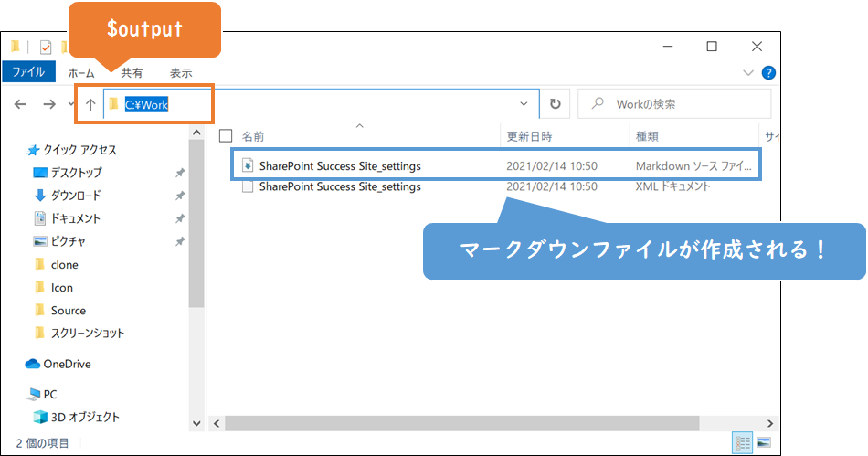Unpin デスクトップ using its pin icon
The image size is (868, 456).
click(180, 173)
